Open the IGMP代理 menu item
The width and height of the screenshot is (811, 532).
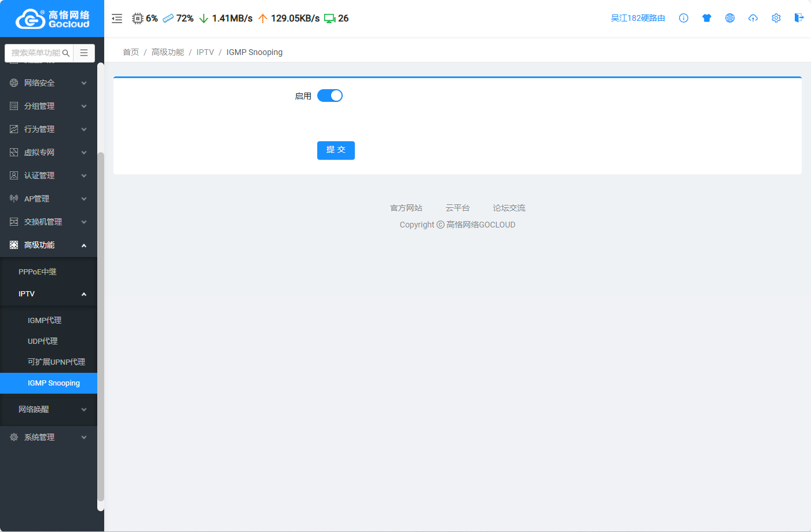(x=45, y=320)
